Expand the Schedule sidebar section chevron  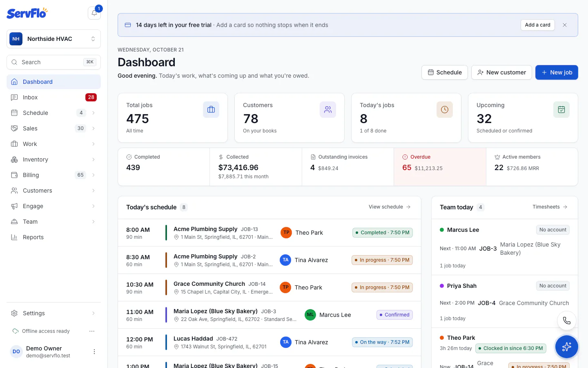coord(94,113)
